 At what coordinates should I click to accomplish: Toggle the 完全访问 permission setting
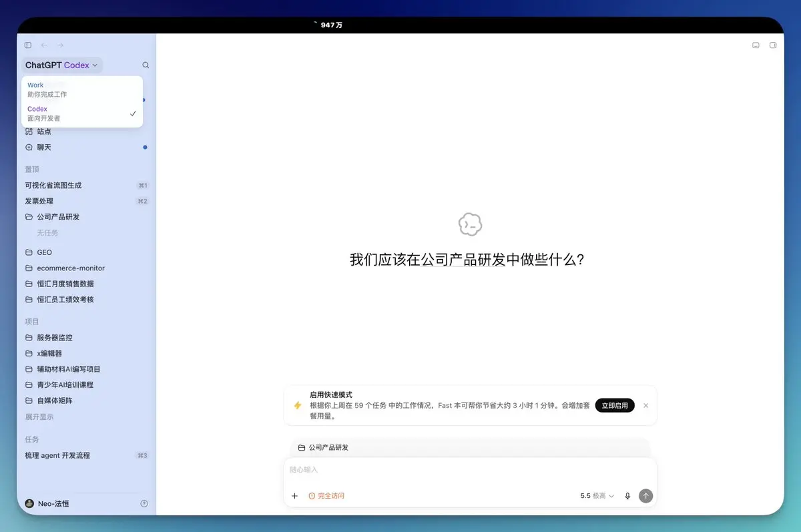326,496
